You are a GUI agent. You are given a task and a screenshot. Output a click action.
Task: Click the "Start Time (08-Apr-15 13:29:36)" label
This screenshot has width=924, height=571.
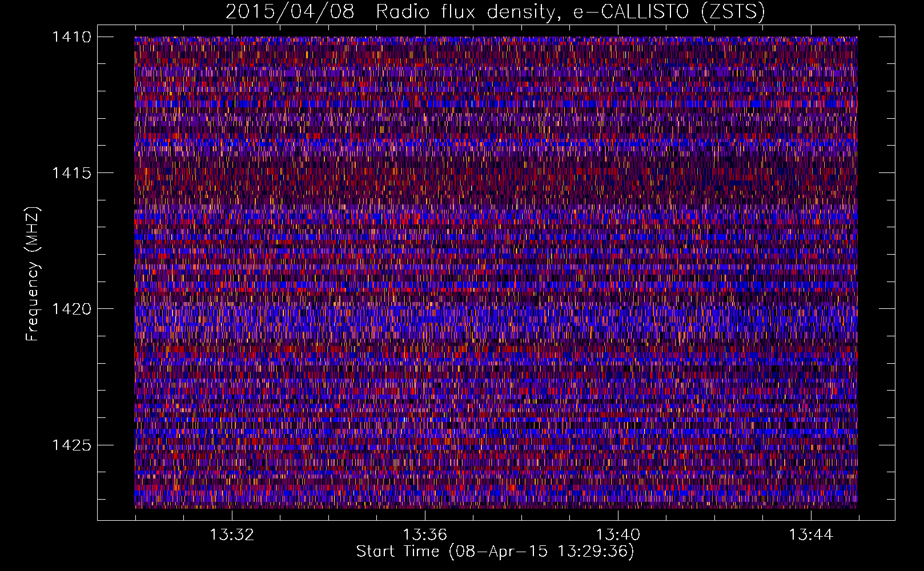pos(495,552)
